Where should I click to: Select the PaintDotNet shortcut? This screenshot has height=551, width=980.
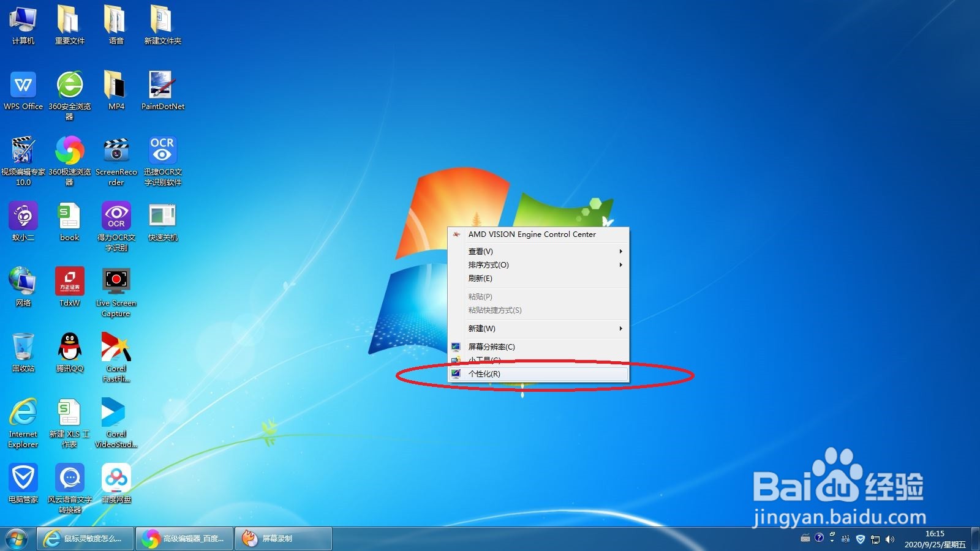point(162,90)
